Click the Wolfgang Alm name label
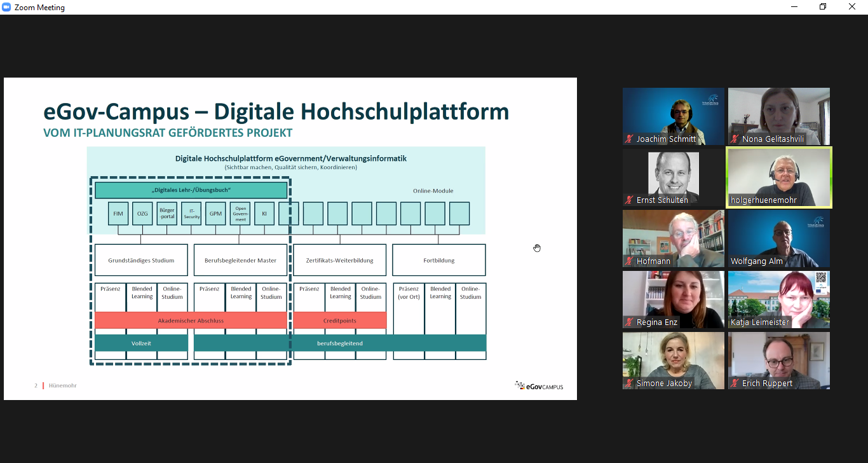Viewport: 868px width, 463px height. 757,261
